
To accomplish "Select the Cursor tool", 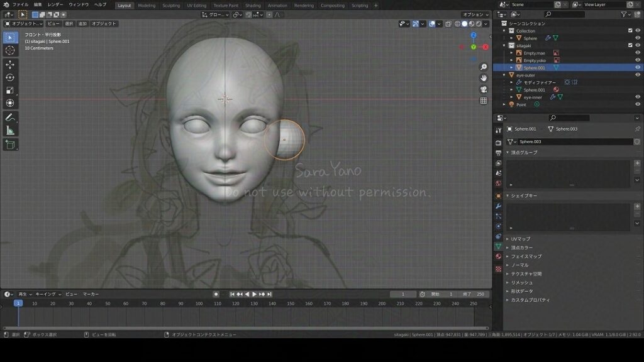I will tap(10, 50).
